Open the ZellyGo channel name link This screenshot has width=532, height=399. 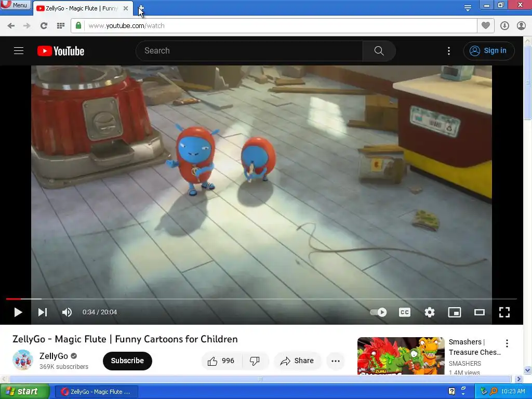(x=54, y=356)
